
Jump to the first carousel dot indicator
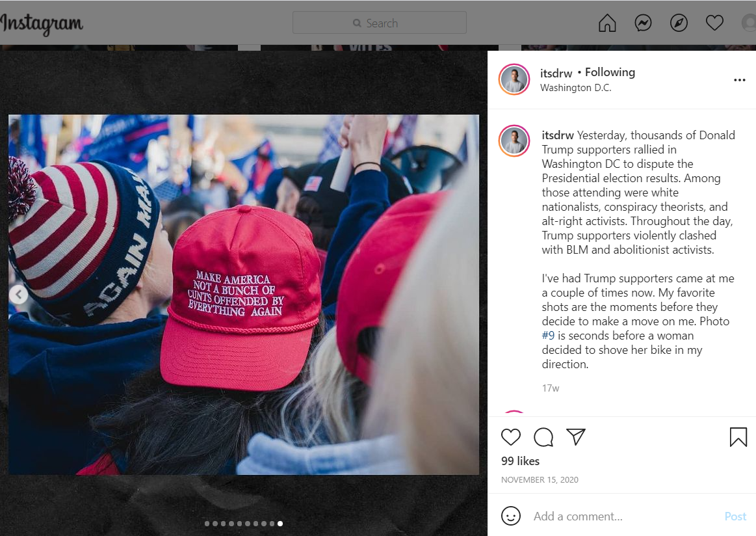(x=207, y=524)
